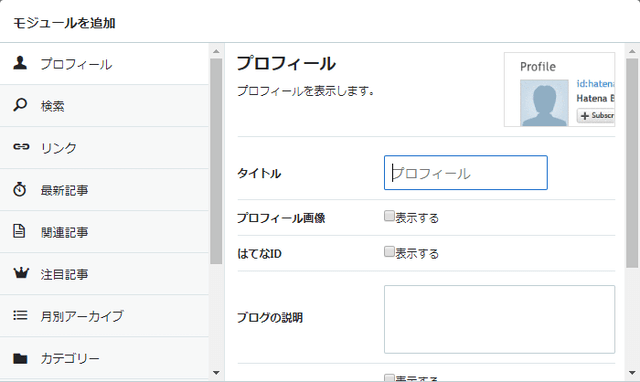This screenshot has height=382, width=640.
Task: Click the module list scrollbar thumb
Action: pos(216,161)
